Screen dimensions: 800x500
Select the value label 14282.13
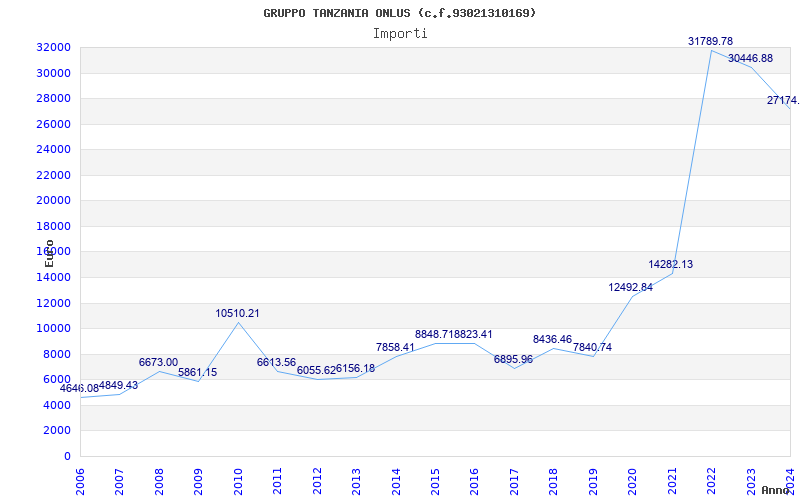(x=671, y=264)
